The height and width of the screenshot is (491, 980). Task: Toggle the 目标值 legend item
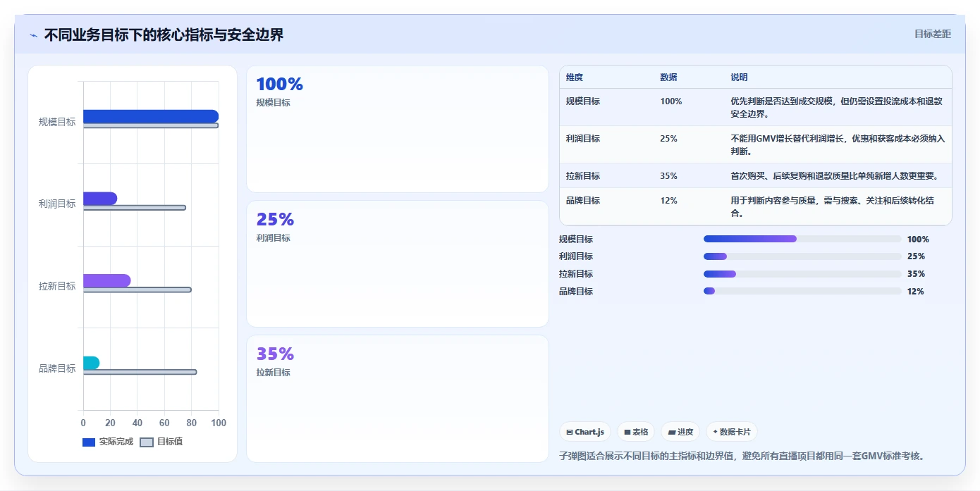pos(161,442)
